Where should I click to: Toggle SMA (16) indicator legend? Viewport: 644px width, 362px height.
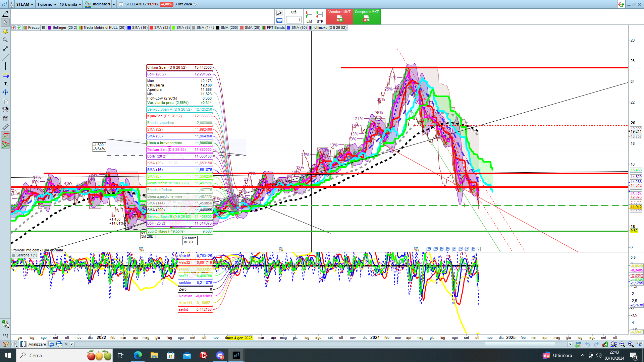coord(138,28)
